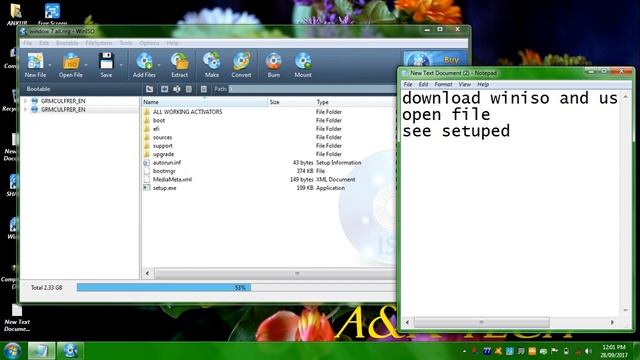Open WinISO Options menu
The image size is (640, 360).
149,43
